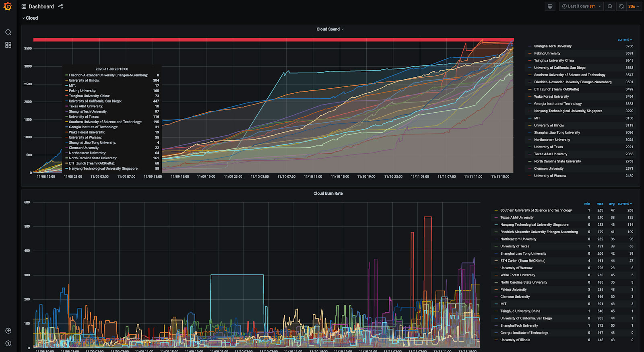Toggle MIT series in Cloud Spend legend
The image size is (644, 352).
click(537, 118)
